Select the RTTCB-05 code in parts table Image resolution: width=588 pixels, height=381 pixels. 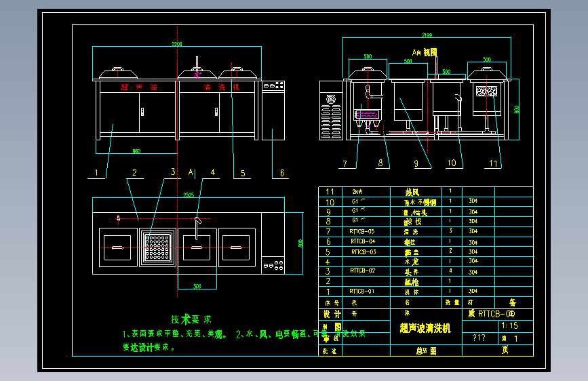(362, 231)
